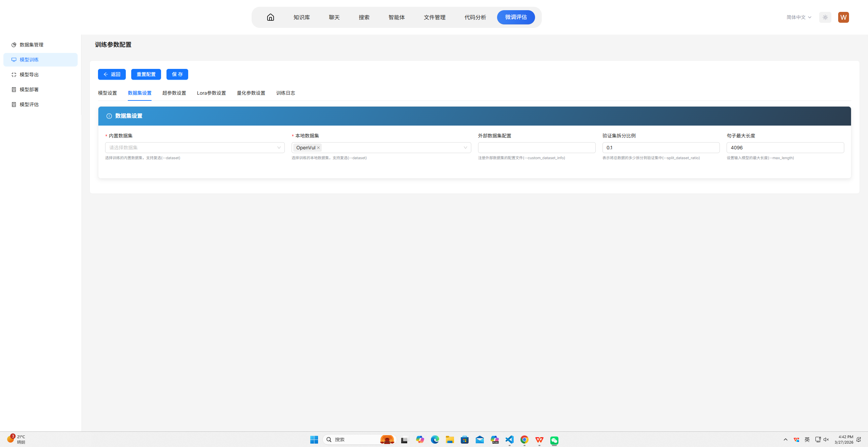Click the 返回 back button
The height and width of the screenshot is (447, 868).
click(x=112, y=74)
